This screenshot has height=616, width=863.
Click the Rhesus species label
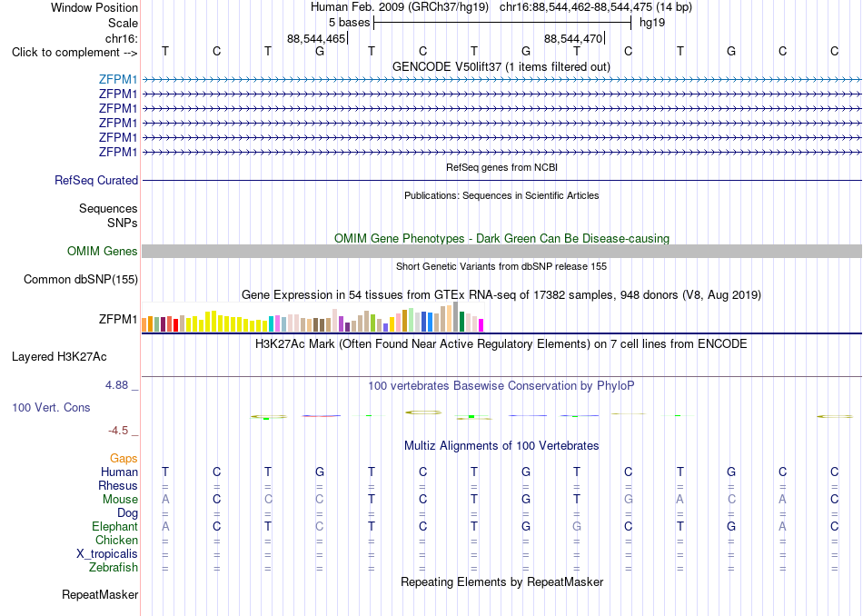pyautogui.click(x=118, y=485)
